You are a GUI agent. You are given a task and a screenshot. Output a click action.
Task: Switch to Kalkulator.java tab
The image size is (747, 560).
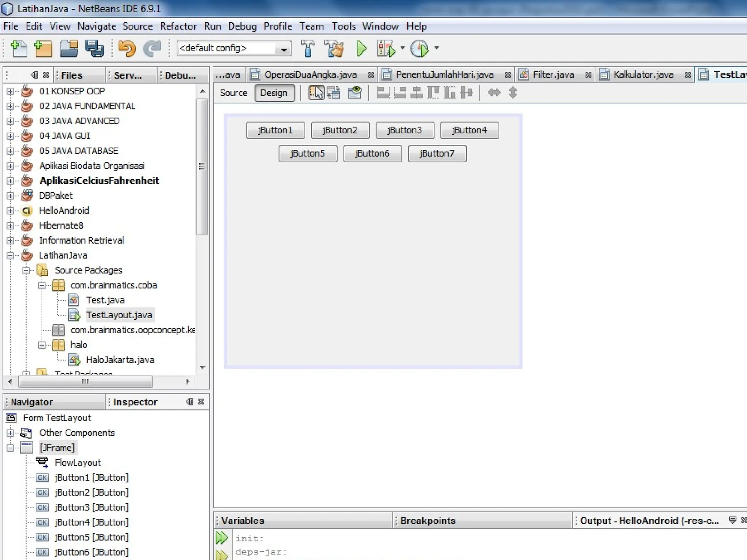pos(643,75)
